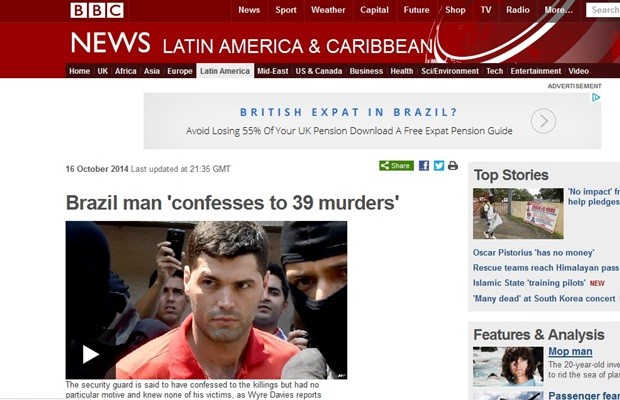620x400 pixels.
Task: Select the Latin America tab
Action: coord(225,71)
